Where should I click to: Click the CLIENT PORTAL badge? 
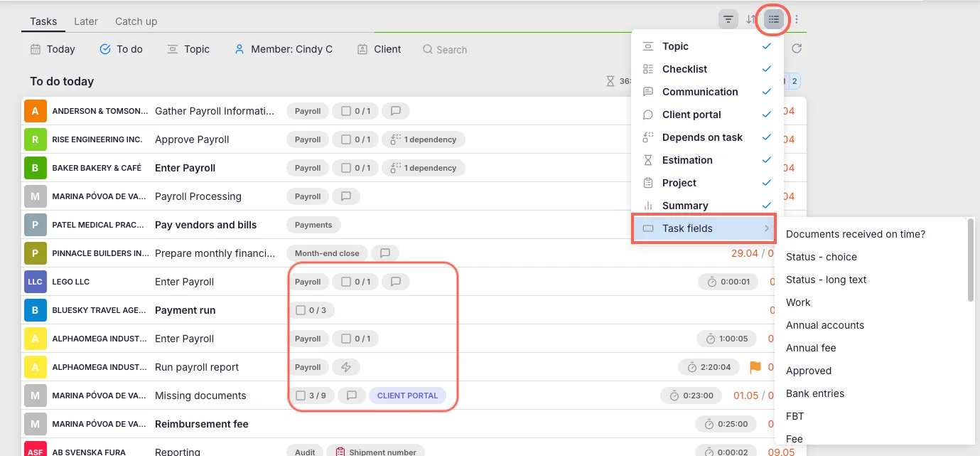click(407, 396)
